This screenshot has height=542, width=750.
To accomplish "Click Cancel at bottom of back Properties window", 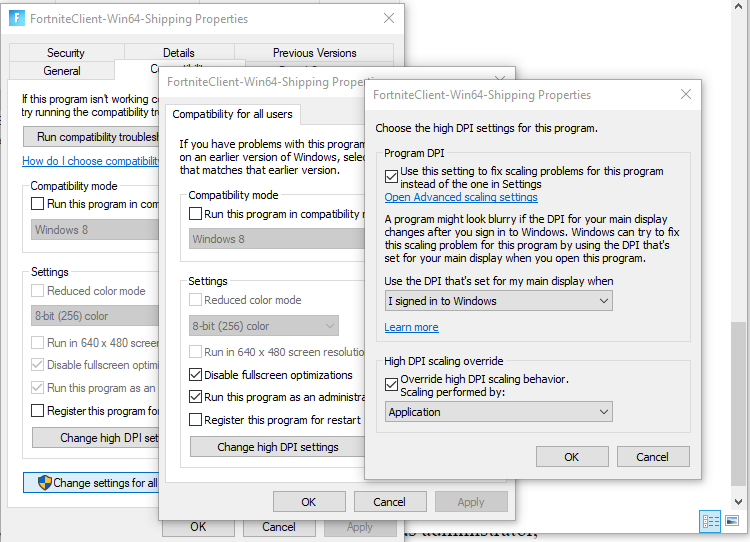I will 279,527.
